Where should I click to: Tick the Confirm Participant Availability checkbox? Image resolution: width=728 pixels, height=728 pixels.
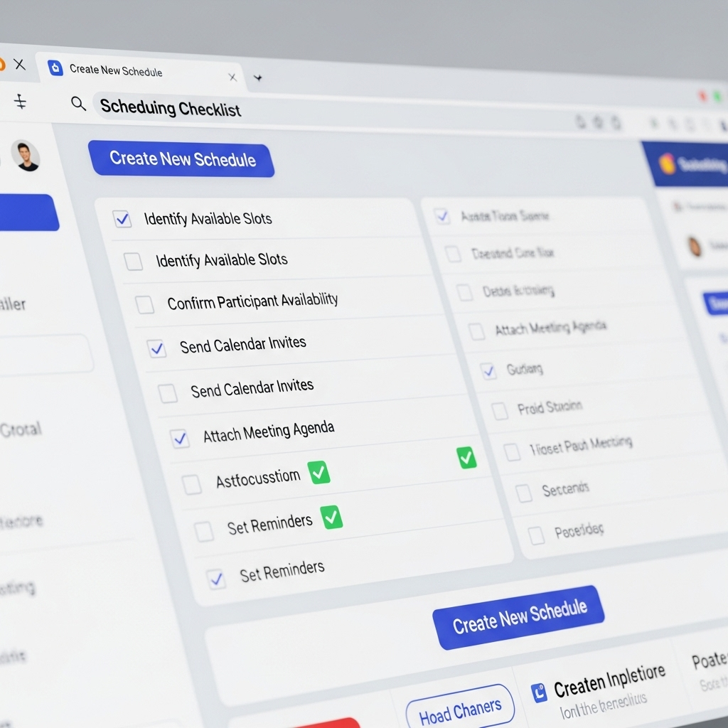point(145,305)
